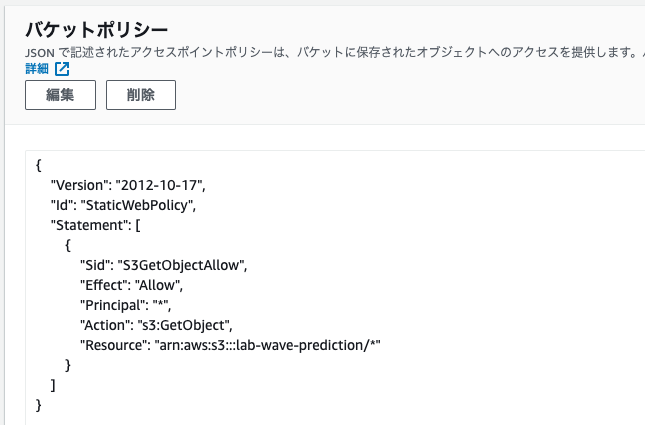The height and width of the screenshot is (425, 645).
Task: Click the バケットポリシー heading
Action: tap(97, 30)
